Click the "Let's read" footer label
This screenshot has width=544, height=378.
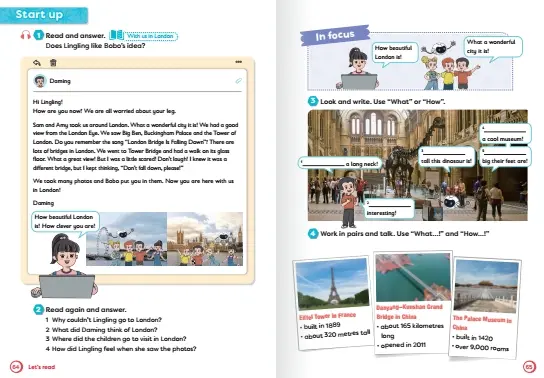click(42, 367)
